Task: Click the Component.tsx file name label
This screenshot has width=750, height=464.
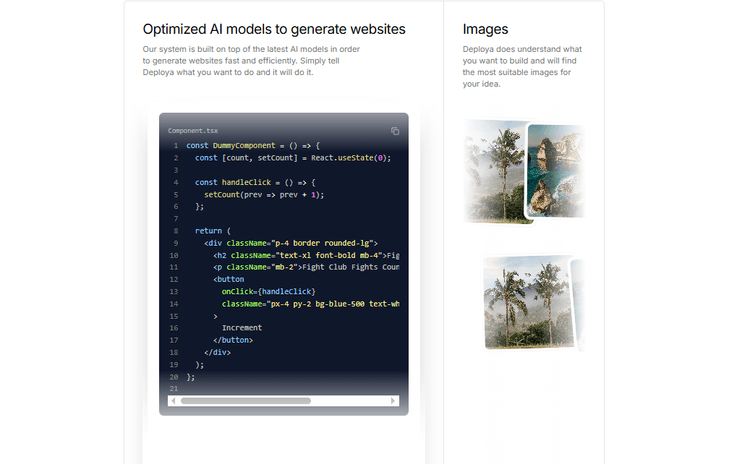Action: click(192, 131)
